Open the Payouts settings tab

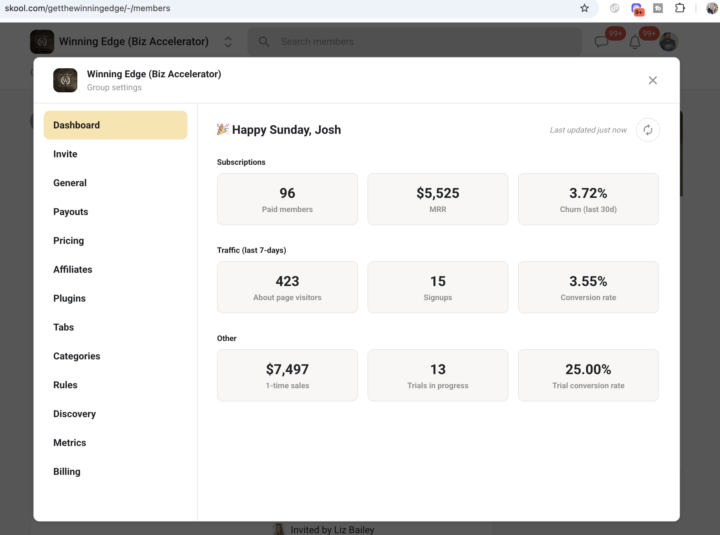[x=115, y=212]
